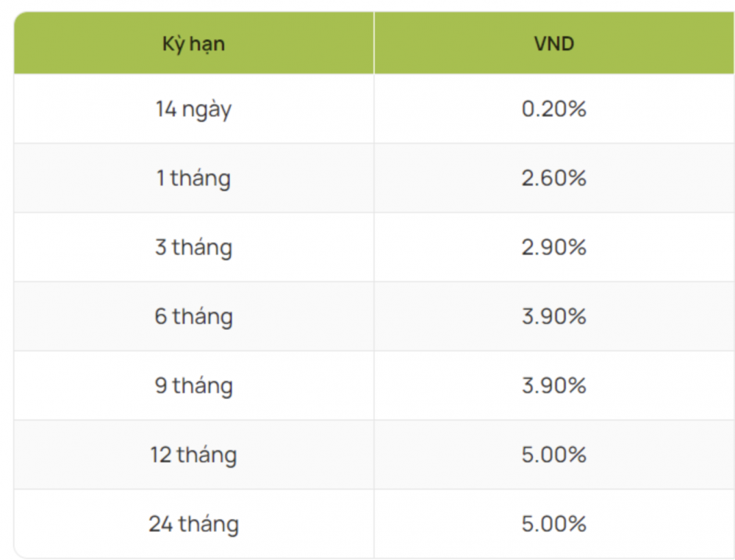Select the 2.60% rate value
The image size is (735, 560).
pyautogui.click(x=554, y=179)
